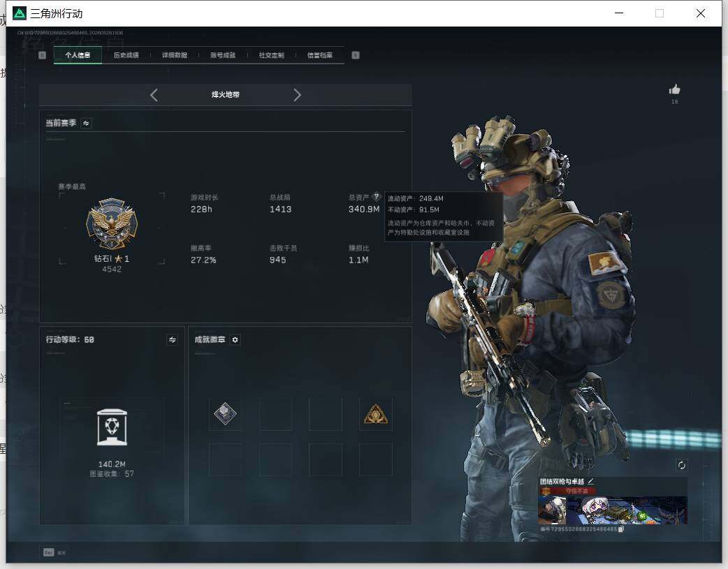This screenshot has height=569, width=728.
Task: Click the 图鉴收集 57 label
Action: click(112, 474)
